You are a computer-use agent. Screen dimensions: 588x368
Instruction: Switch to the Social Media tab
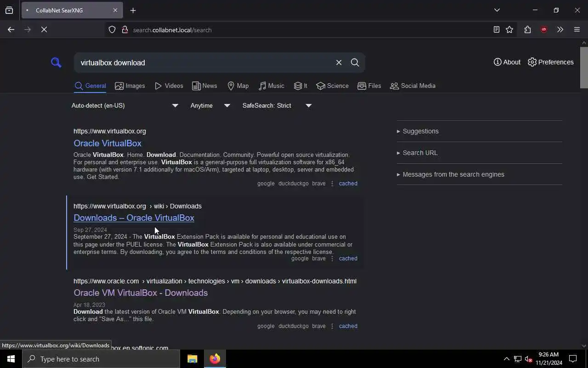413,86
